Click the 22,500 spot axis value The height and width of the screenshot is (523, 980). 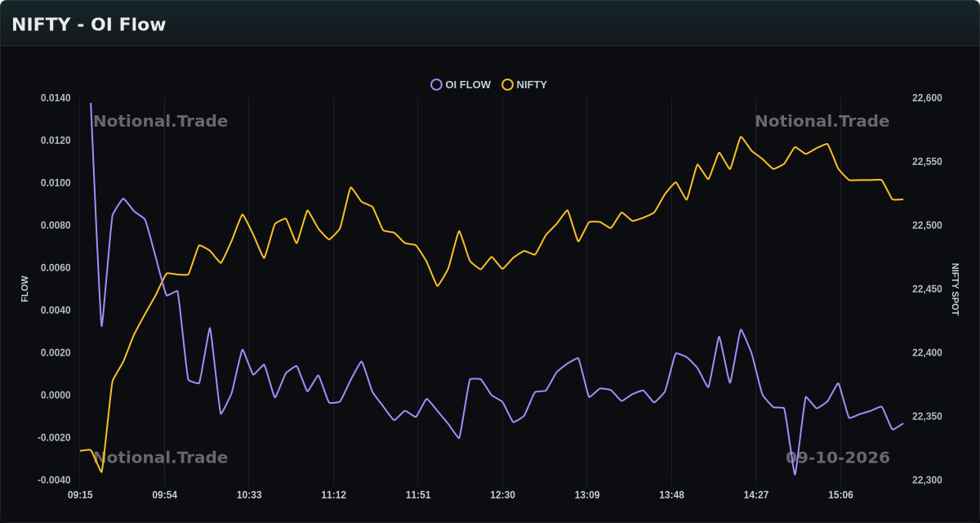coord(927,226)
